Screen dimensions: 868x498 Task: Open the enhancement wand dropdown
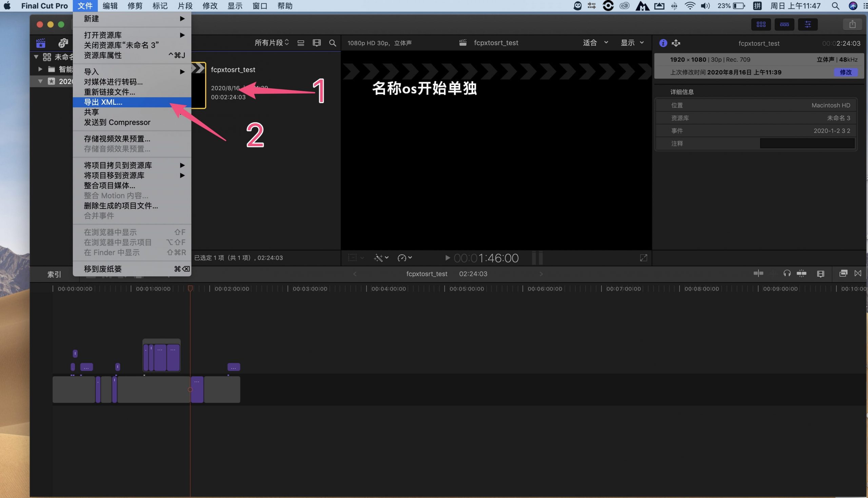pos(381,258)
